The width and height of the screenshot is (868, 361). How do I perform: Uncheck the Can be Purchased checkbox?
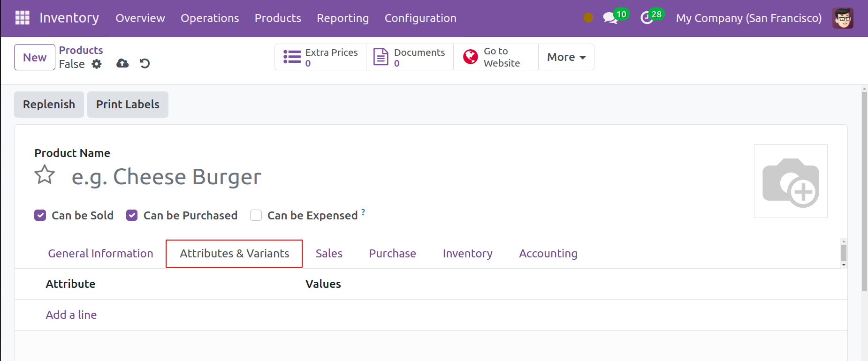point(132,215)
